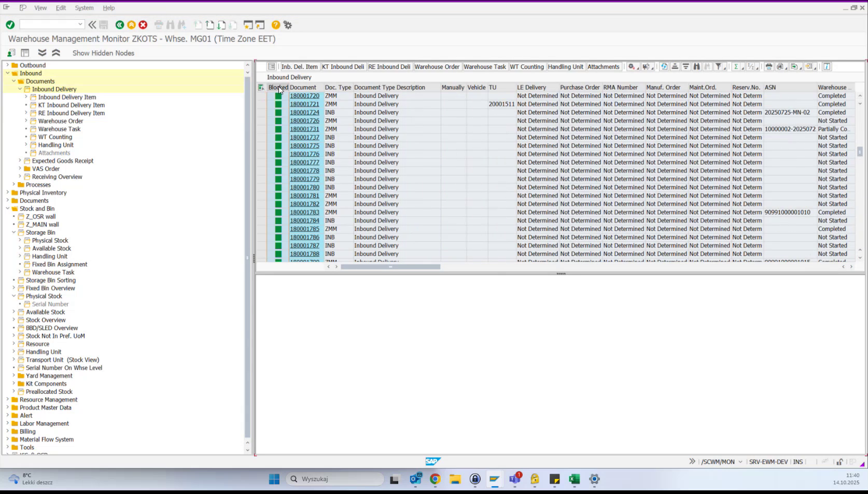The image size is (868, 494).
Task: Open document 180001720 link in the grid
Action: (304, 95)
